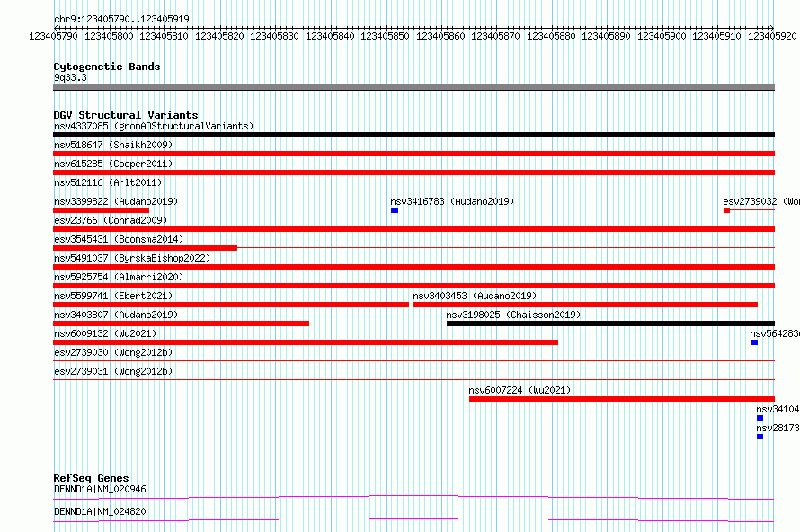Screen dimensions: 800x532
Task: Select the gray 9q33.3 cytogenetic band bar
Action: (413, 87)
